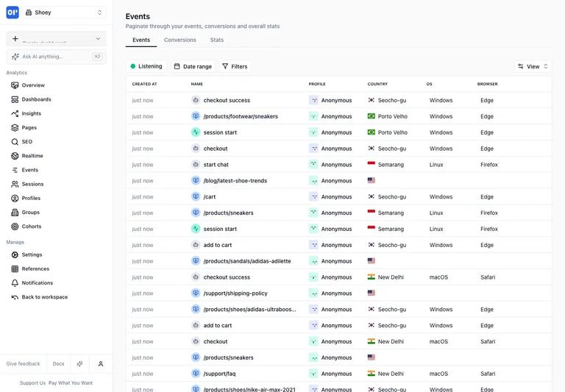565x392 pixels.
Task: Open the Docs link
Action: coord(58,364)
